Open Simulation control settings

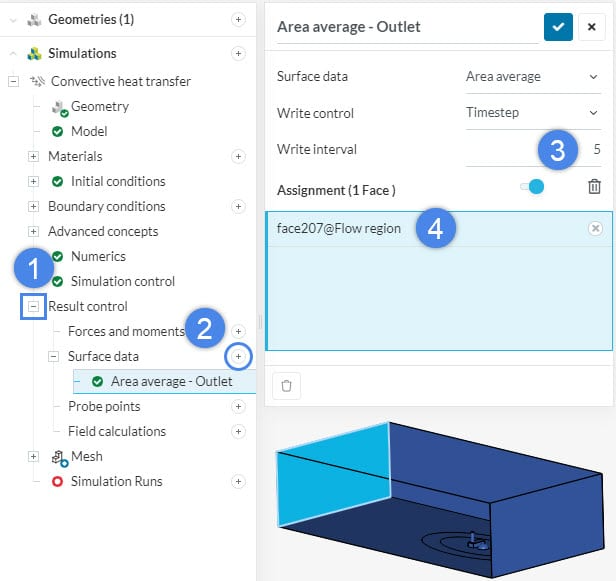coord(123,281)
